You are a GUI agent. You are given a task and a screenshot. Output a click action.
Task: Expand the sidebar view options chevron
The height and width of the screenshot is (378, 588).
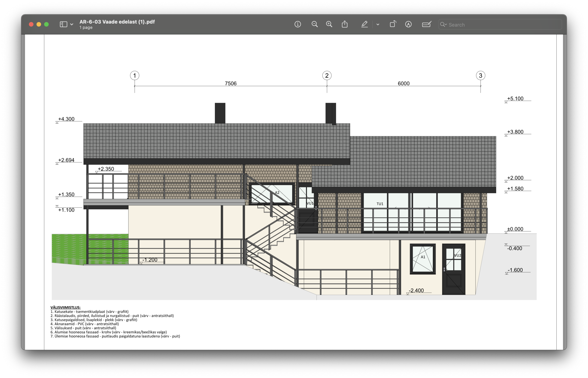coord(72,24)
